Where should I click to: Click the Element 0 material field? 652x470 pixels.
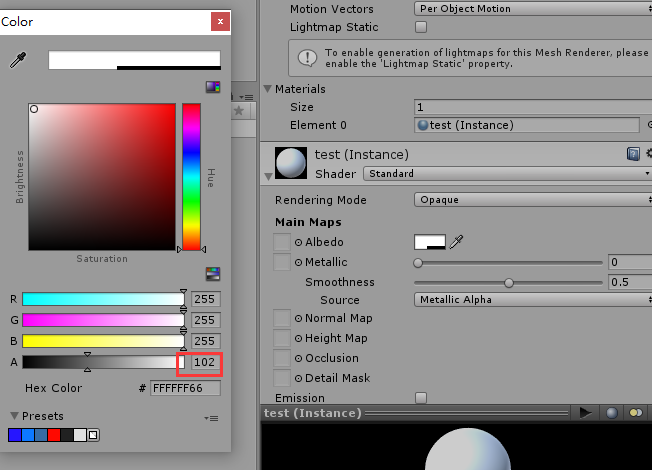[527, 125]
